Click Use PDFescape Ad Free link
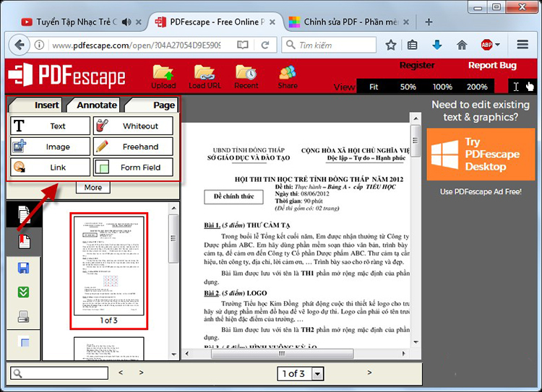Image resolution: width=542 pixels, height=392 pixels. 481,192
